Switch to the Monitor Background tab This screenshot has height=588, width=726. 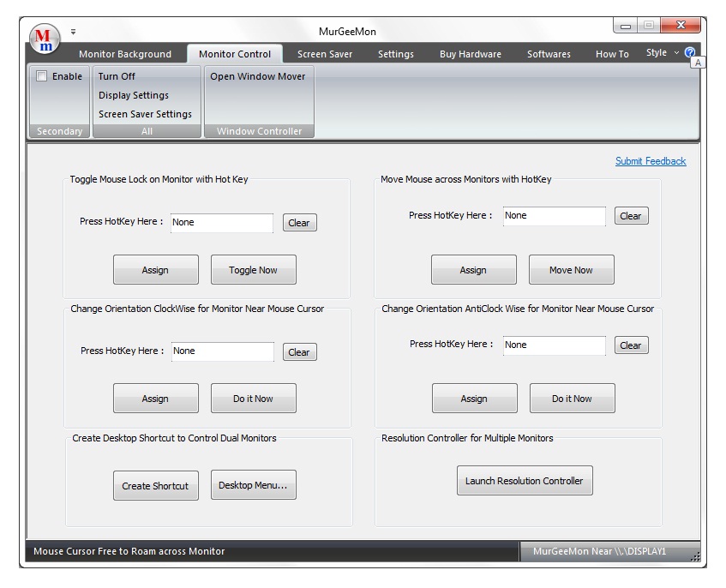pyautogui.click(x=125, y=54)
